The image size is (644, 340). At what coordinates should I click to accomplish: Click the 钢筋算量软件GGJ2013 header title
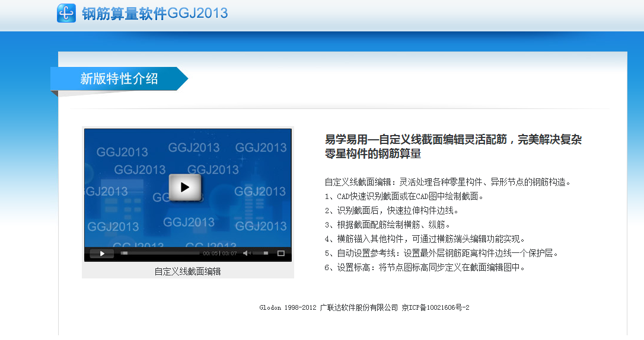pyautogui.click(x=155, y=13)
